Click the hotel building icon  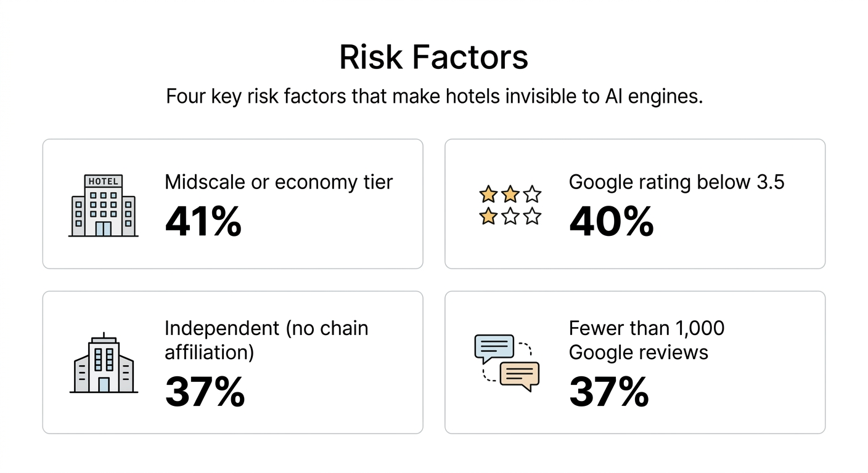point(103,206)
